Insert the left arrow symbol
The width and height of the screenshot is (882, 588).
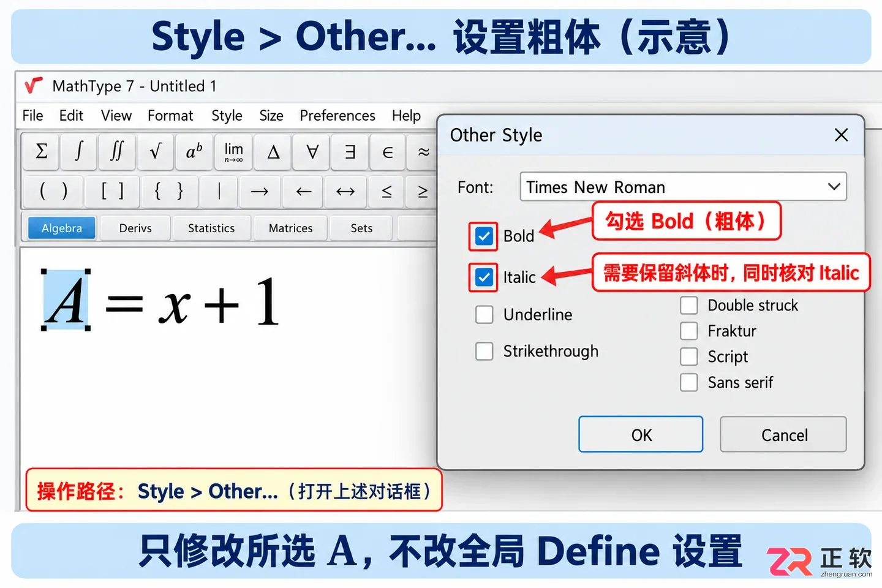point(304,192)
